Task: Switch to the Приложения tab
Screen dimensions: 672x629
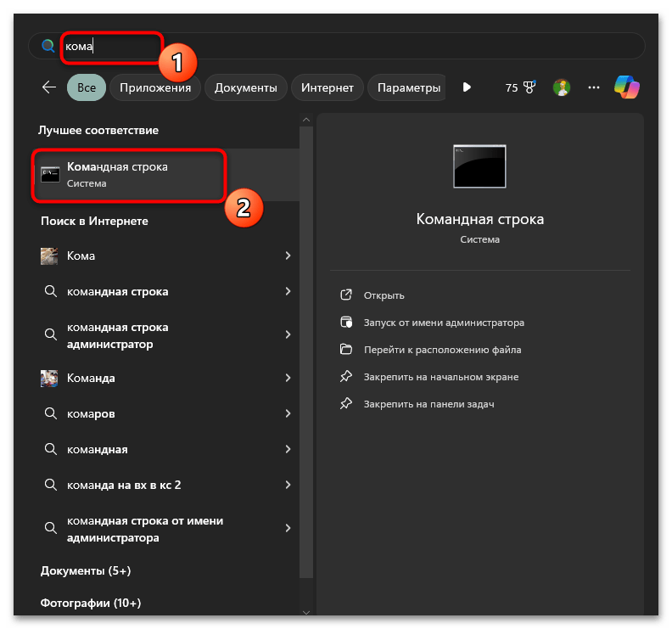Action: tap(155, 87)
